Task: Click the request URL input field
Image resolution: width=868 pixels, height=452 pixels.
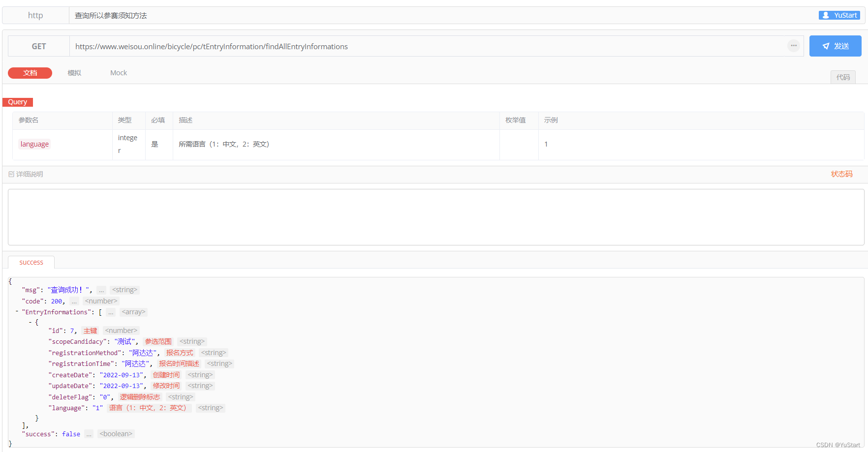Action: coord(428,46)
